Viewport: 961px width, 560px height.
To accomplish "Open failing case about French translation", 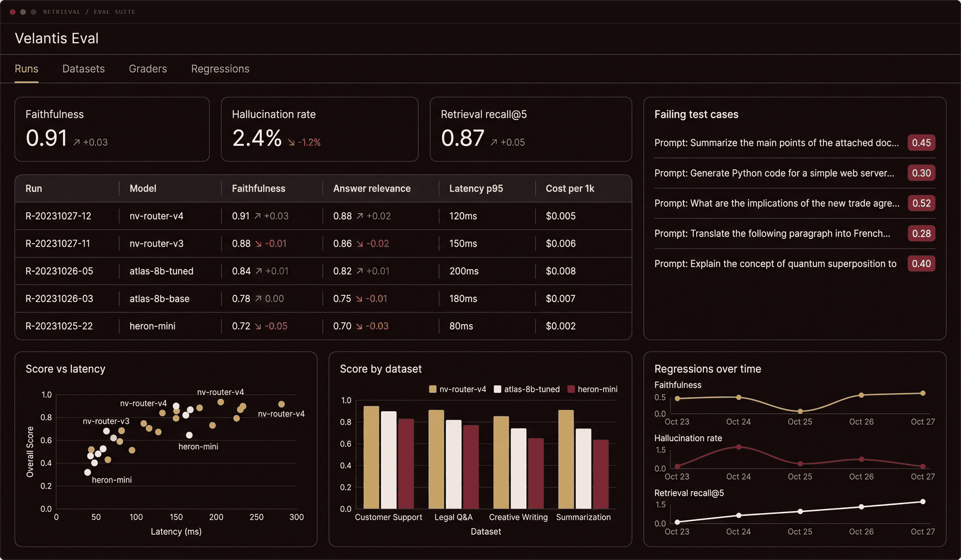I will click(772, 233).
